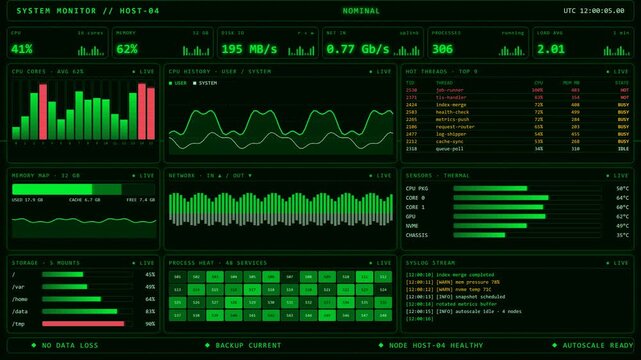641x360 pixels.
Task: Click the S48 process heat cell
Action: click(383, 315)
